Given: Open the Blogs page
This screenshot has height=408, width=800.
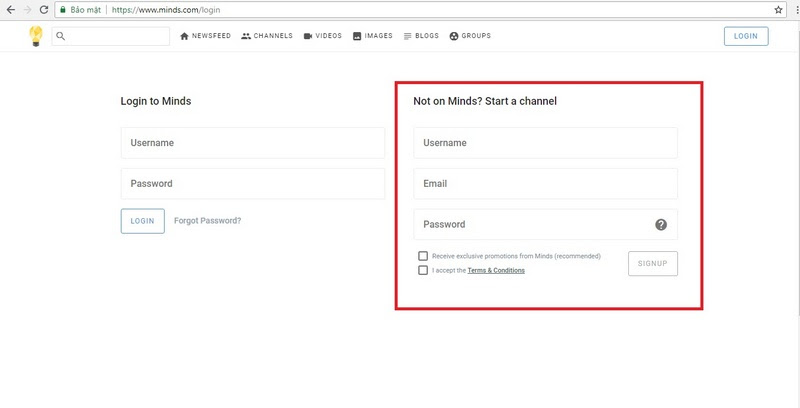Looking at the screenshot, I should [421, 36].
